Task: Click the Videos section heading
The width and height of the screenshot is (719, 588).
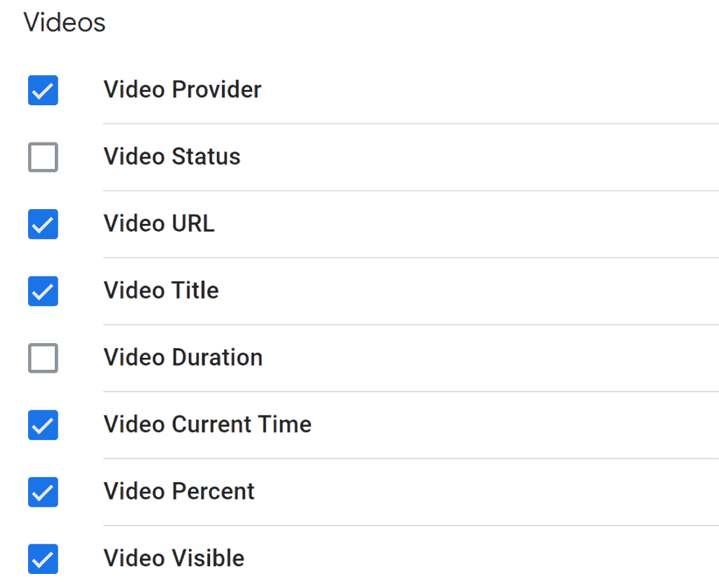Action: point(65,22)
